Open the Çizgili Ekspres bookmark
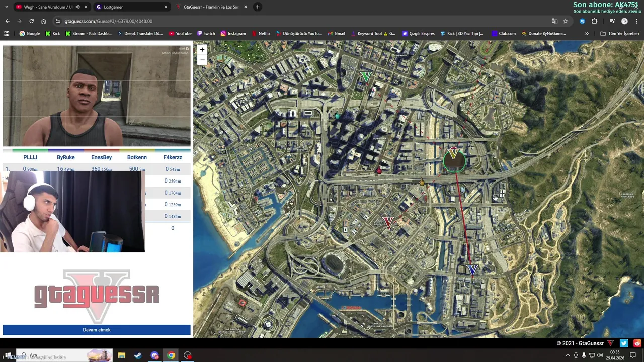 click(418, 34)
